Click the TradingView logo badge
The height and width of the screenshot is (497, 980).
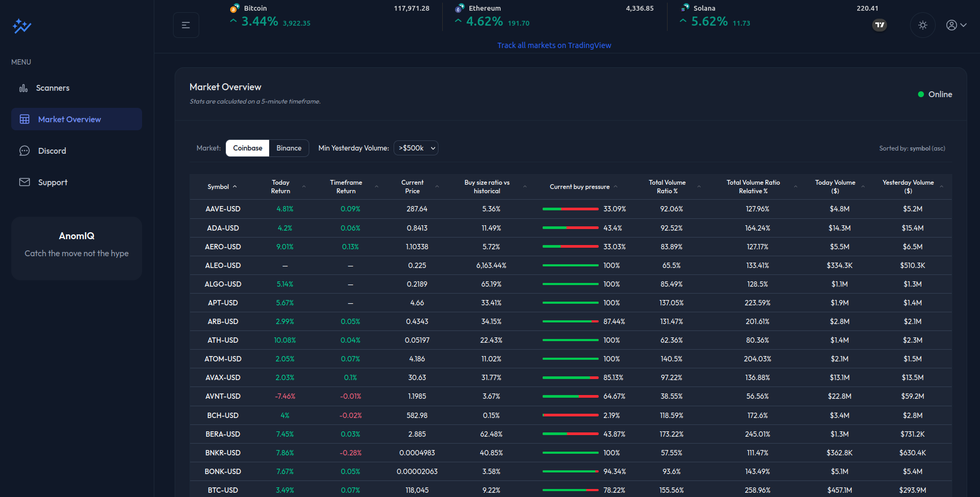point(879,25)
